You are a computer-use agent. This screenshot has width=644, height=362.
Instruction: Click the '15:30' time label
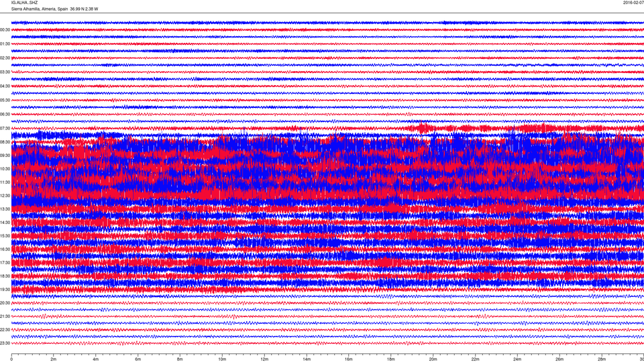pos(5,236)
